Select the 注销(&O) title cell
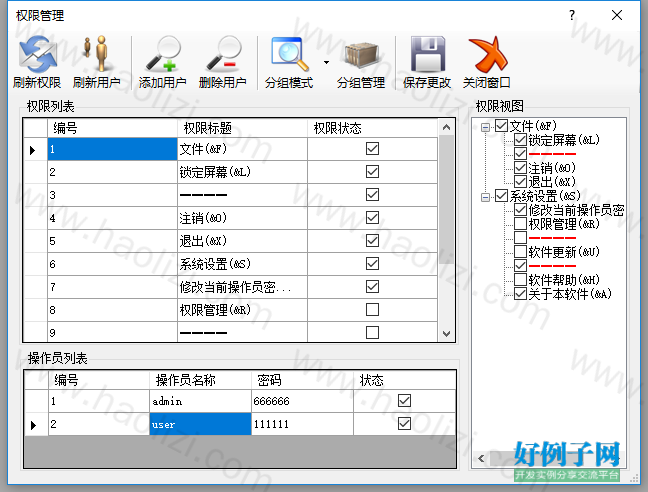 pyautogui.click(x=242, y=218)
